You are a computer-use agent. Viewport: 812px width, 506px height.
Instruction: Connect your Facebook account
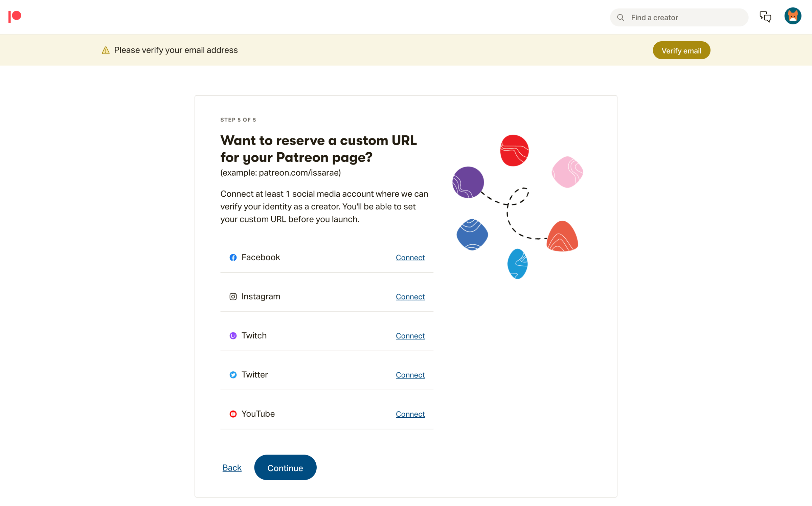click(410, 258)
